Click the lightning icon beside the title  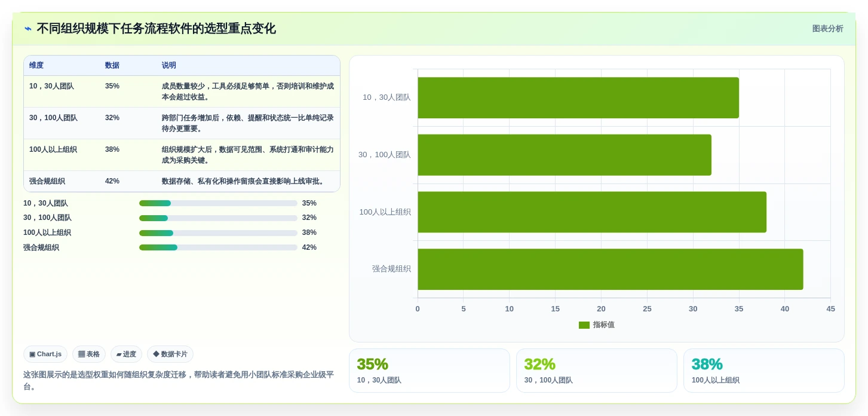pos(28,29)
